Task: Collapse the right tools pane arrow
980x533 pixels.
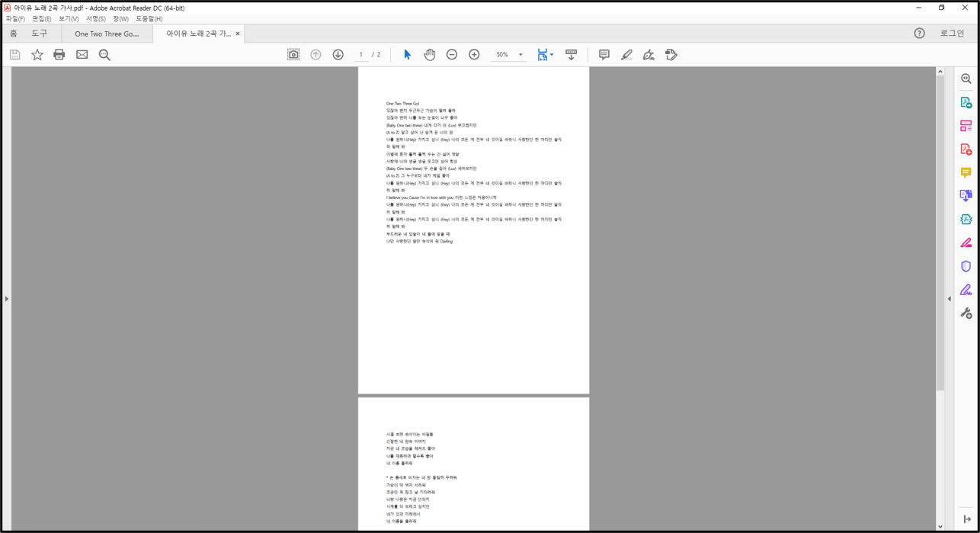Action: (x=950, y=299)
